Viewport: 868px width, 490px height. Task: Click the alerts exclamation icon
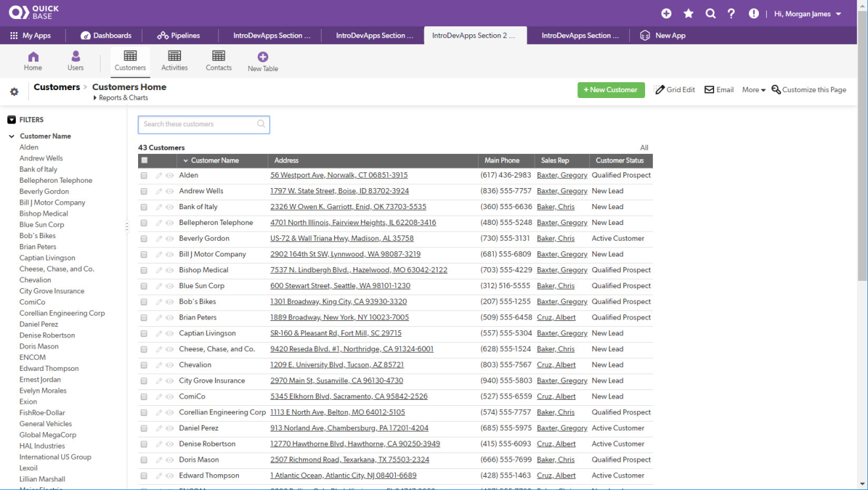point(754,14)
